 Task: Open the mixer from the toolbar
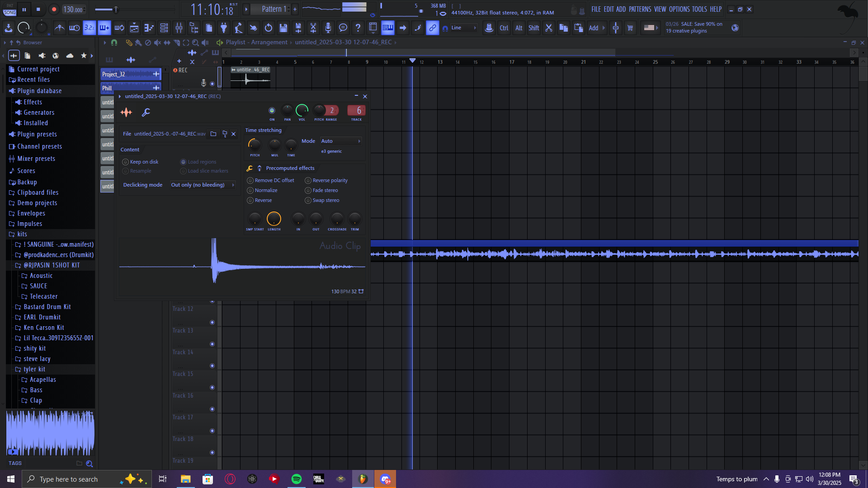pyautogui.click(x=179, y=28)
